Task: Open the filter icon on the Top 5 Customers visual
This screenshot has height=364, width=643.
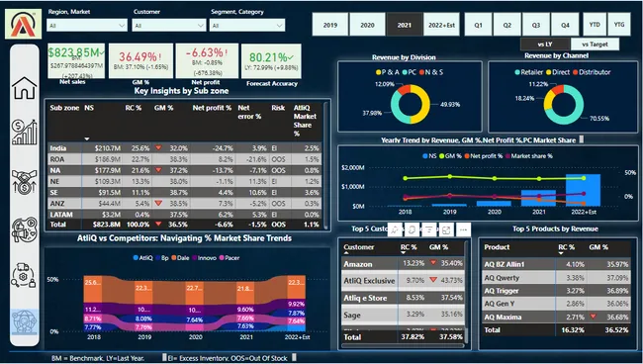Action: (429, 229)
